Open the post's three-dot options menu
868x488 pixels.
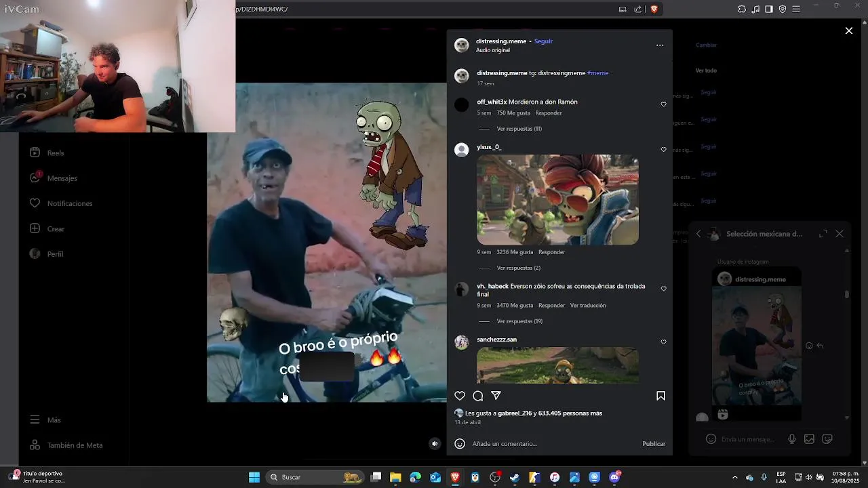coord(660,45)
